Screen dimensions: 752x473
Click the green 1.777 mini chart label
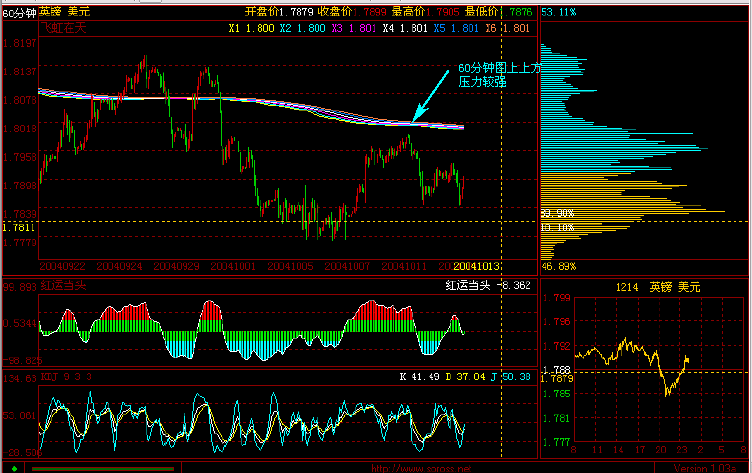coord(557,442)
